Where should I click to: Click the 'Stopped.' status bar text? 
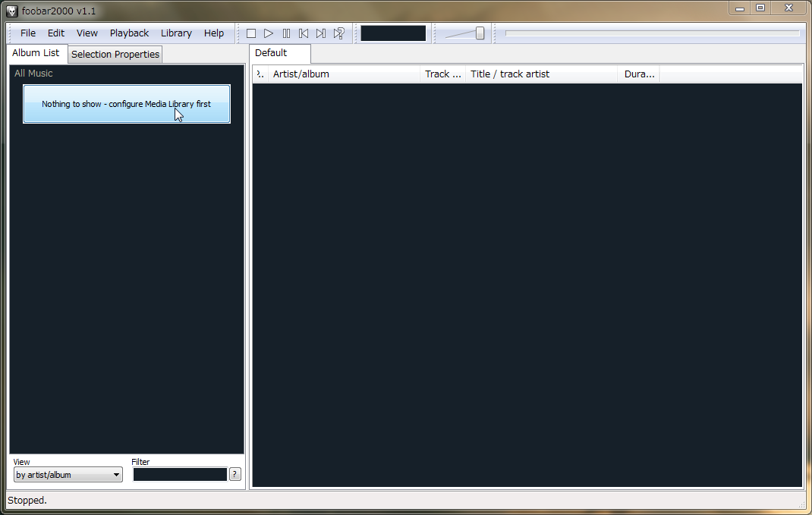(x=27, y=501)
